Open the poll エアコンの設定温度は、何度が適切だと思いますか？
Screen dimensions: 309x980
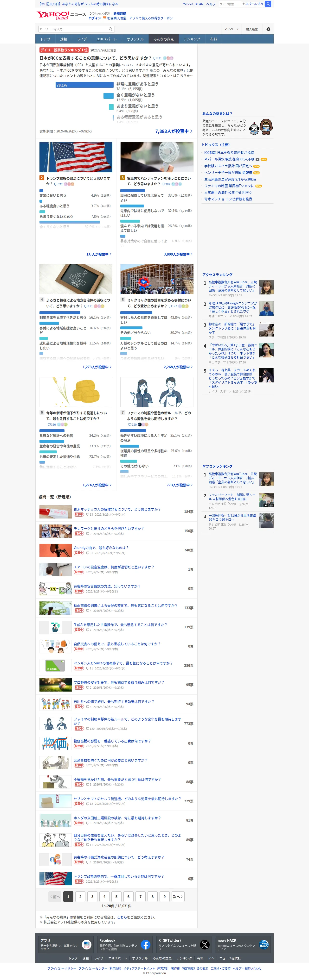[x=114, y=567]
